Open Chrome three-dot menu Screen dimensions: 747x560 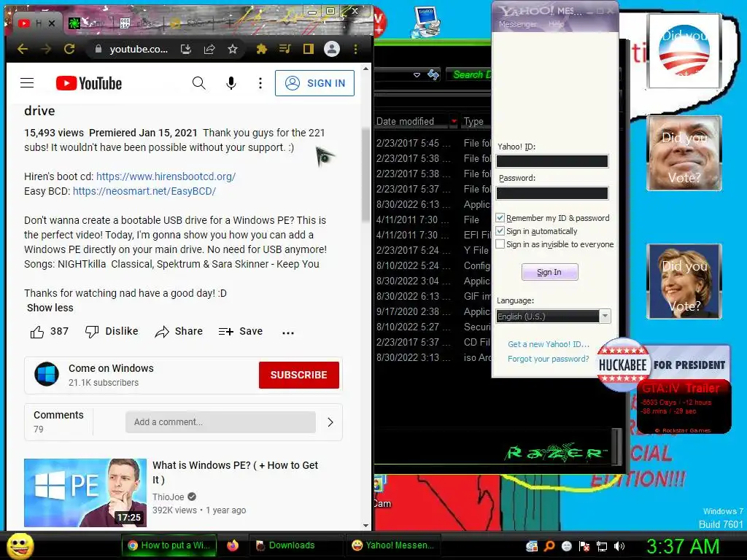(x=355, y=49)
